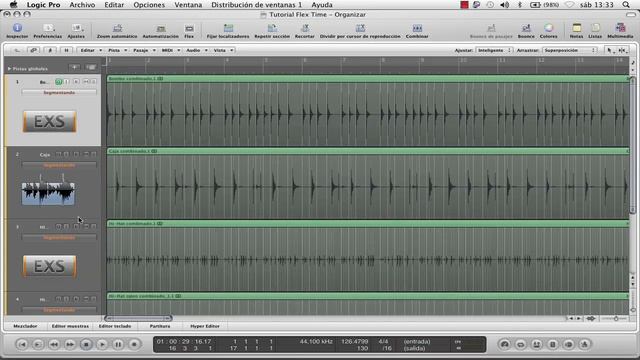Click waveform icon on Caja track
Screen dimensions: 640x360
click(48, 192)
